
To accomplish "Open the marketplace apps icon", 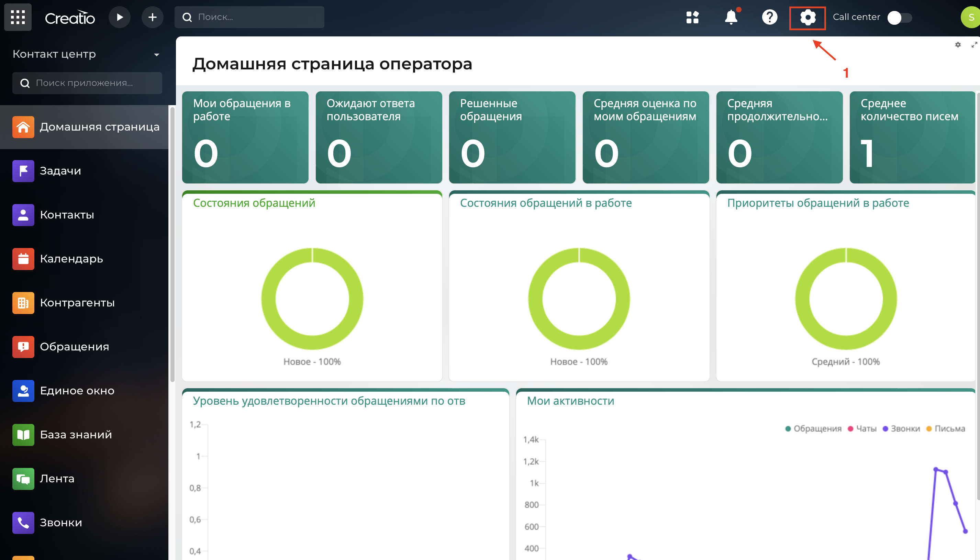I will tap(692, 17).
